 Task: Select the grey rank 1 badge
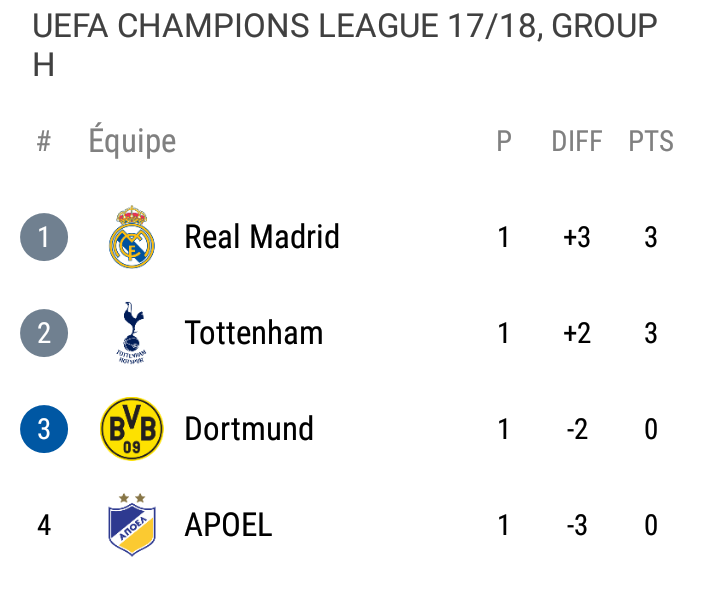[44, 237]
